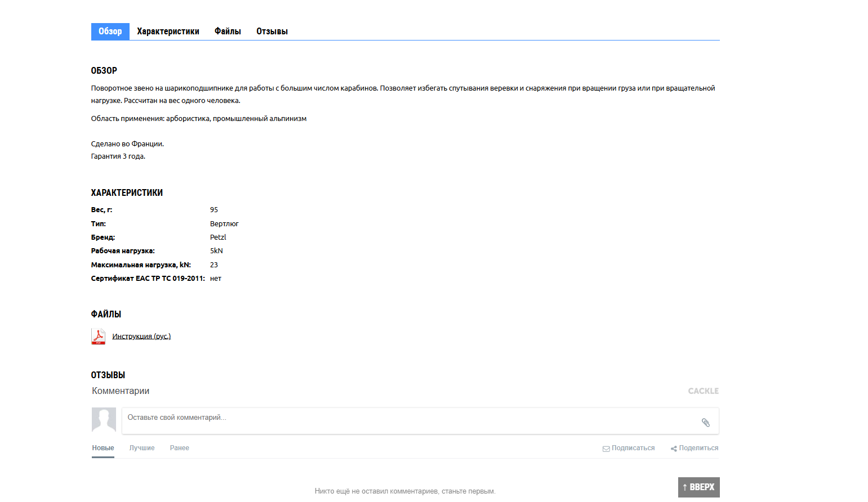Image resolution: width=868 pixels, height=502 pixels.
Task: Click the Сертификат ЕАС ТР ТС 019-2011 label
Action: coord(148,279)
